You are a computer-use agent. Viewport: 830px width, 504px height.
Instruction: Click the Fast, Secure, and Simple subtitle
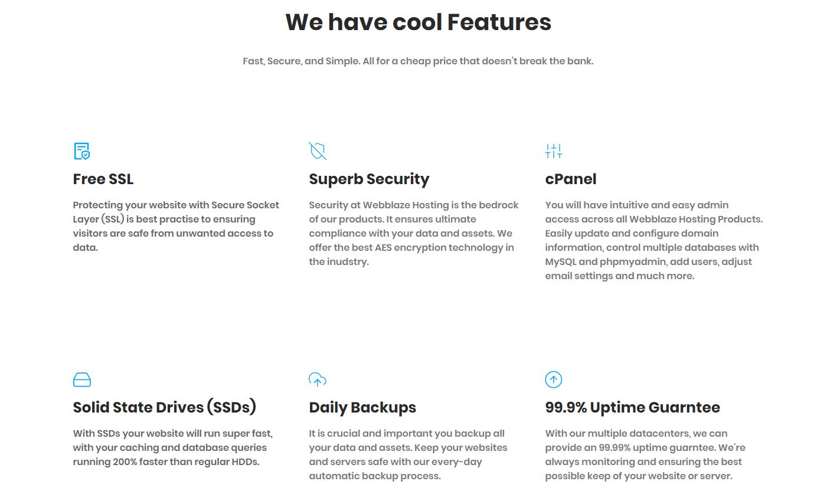pos(418,61)
